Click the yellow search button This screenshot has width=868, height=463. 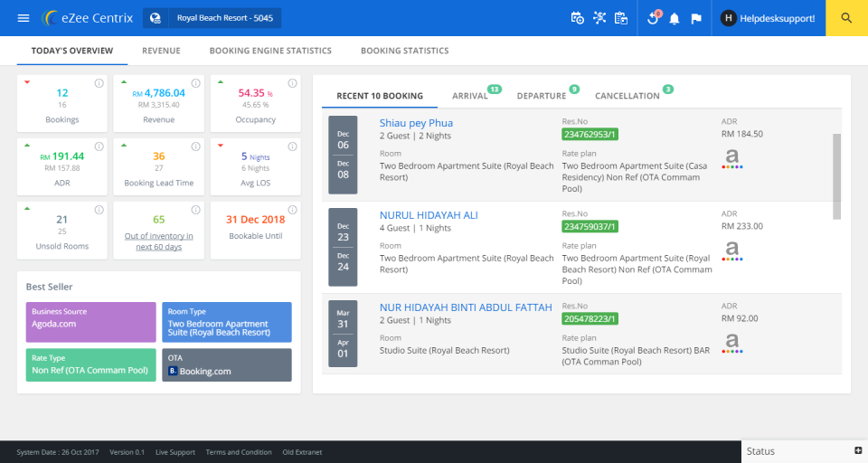pos(846,18)
